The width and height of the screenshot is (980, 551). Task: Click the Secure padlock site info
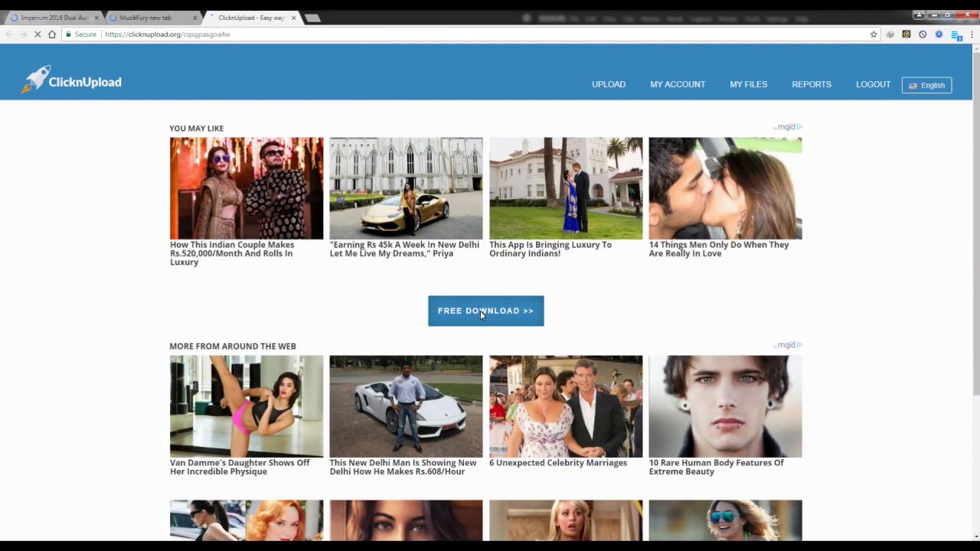(x=81, y=34)
